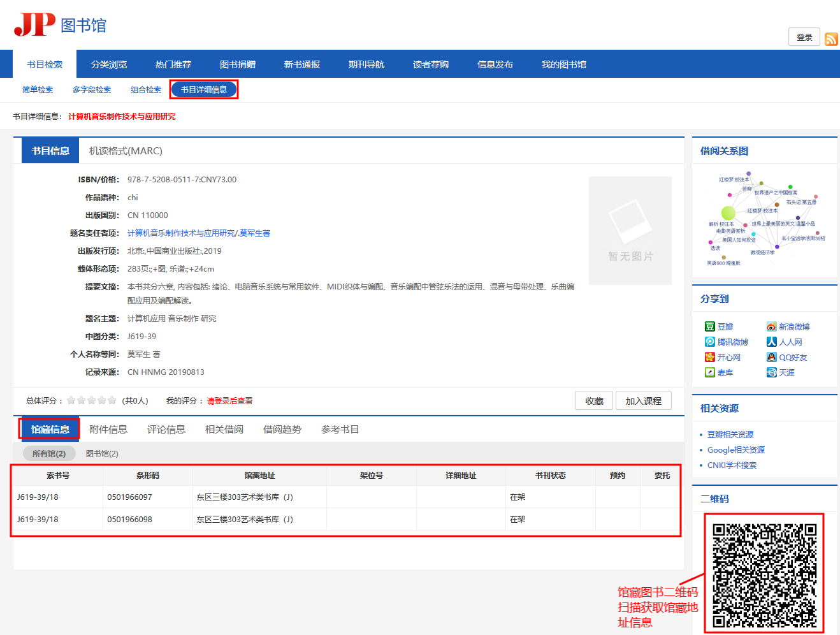Image resolution: width=840 pixels, height=635 pixels.
Task: Click the 馆藏地址 column header
Action: (x=259, y=476)
